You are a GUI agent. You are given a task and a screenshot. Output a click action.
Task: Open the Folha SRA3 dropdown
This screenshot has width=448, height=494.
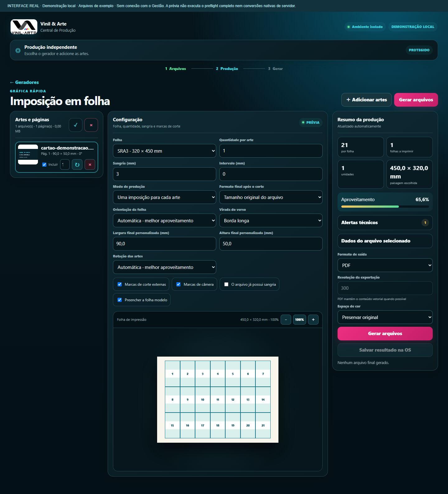(165, 151)
